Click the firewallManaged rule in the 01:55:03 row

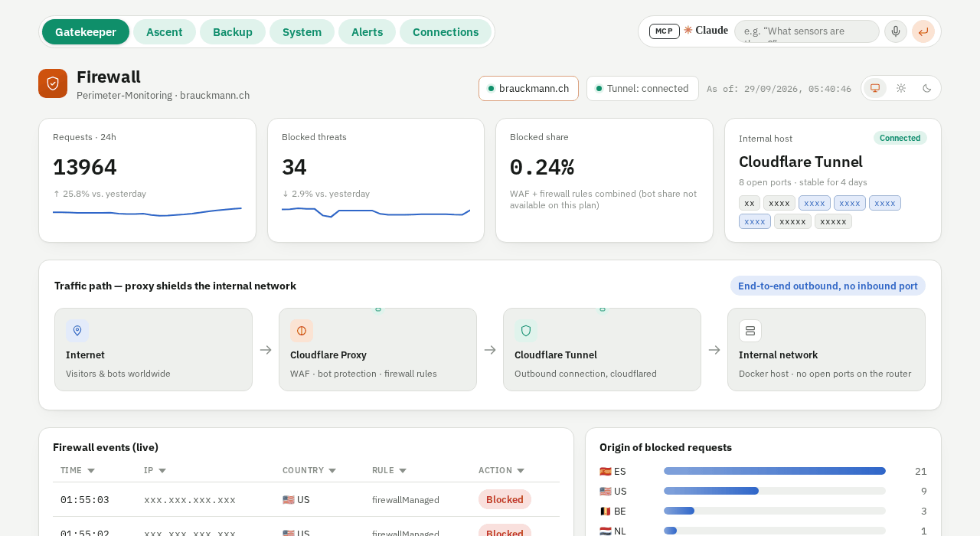click(x=406, y=500)
